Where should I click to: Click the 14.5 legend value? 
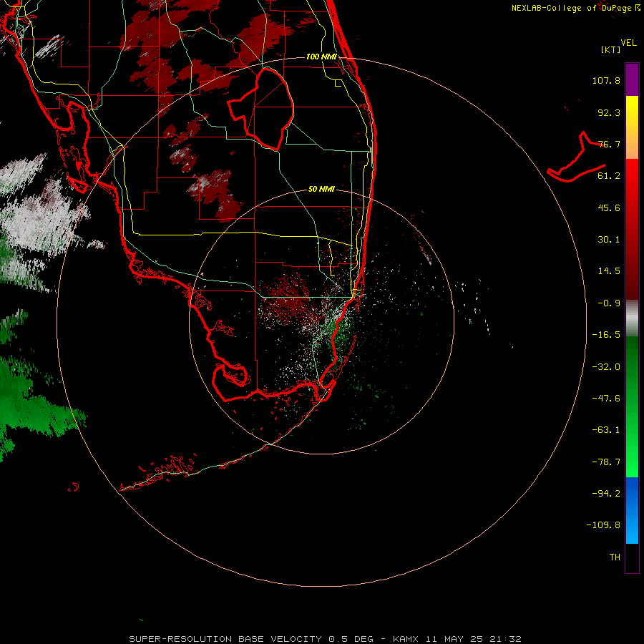(x=609, y=271)
